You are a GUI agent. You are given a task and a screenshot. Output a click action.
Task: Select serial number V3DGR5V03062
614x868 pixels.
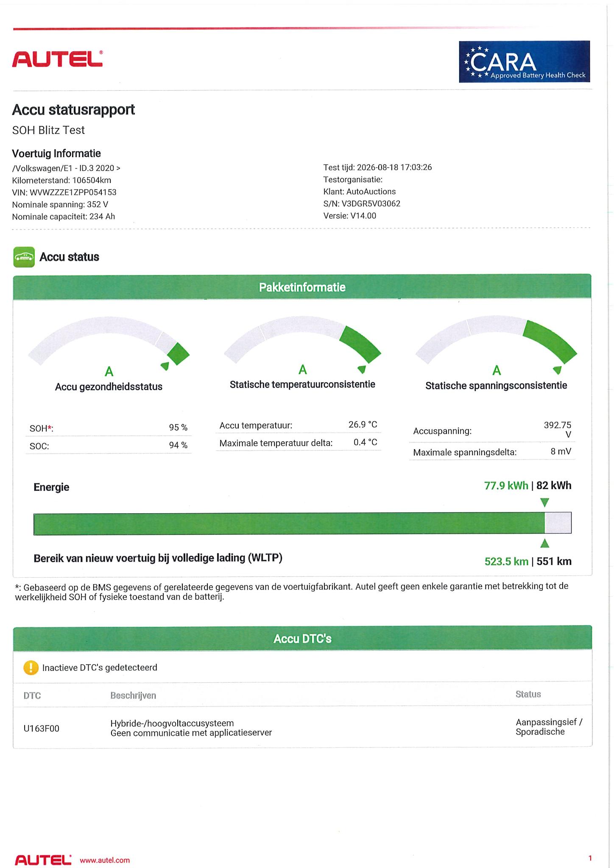pyautogui.click(x=371, y=203)
